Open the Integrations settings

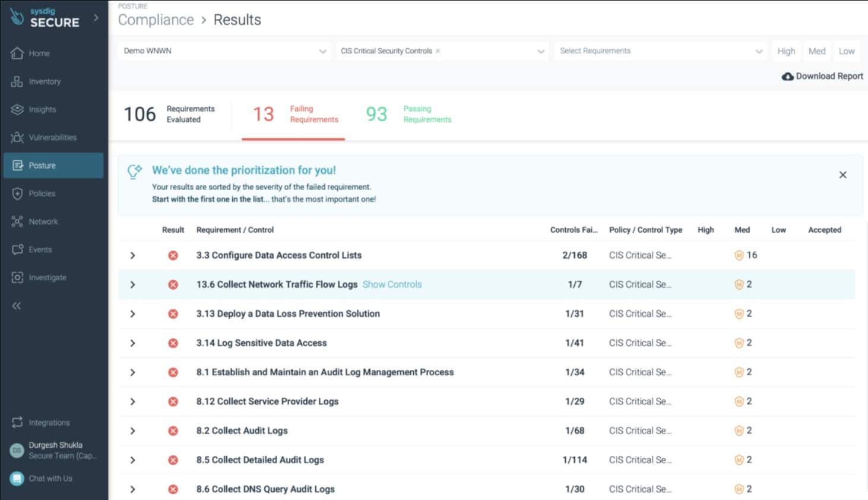49,422
